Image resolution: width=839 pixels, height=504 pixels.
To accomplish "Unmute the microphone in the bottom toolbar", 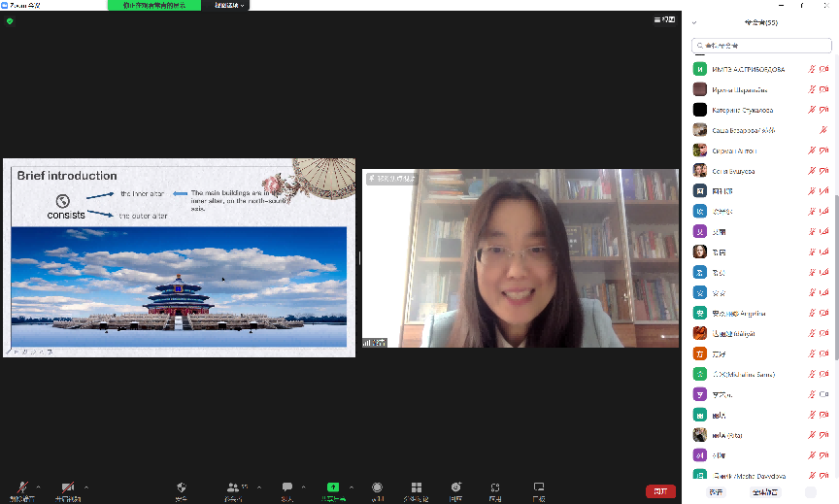I will coord(20,487).
